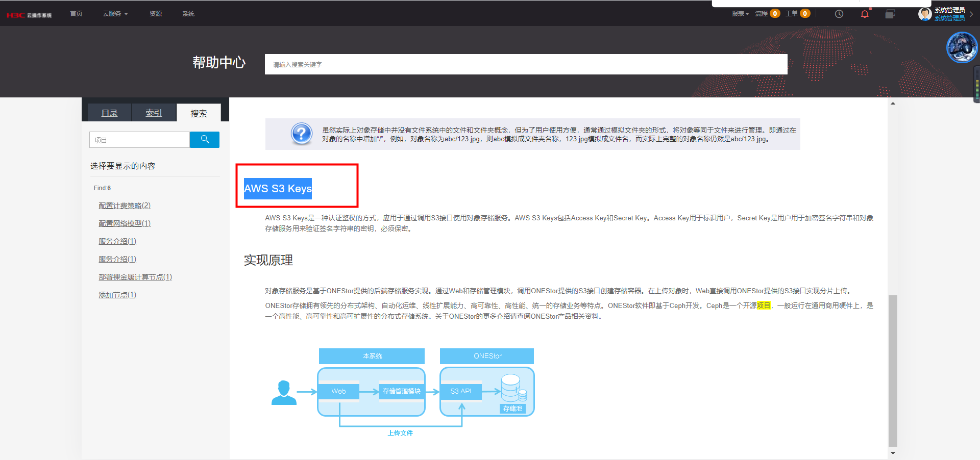Click the H3C cloud OS logo
980x460 pixels.
click(x=29, y=15)
